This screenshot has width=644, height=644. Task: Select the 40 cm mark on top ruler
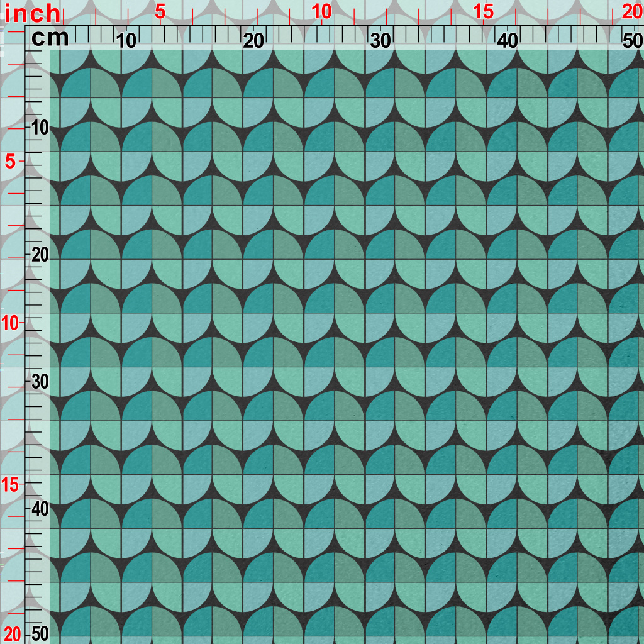pos(508,41)
